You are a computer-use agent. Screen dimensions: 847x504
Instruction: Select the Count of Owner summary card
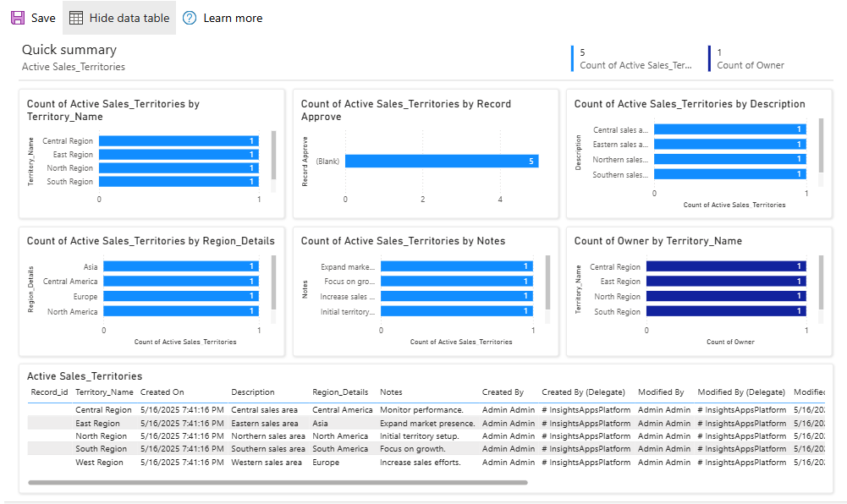(x=749, y=58)
